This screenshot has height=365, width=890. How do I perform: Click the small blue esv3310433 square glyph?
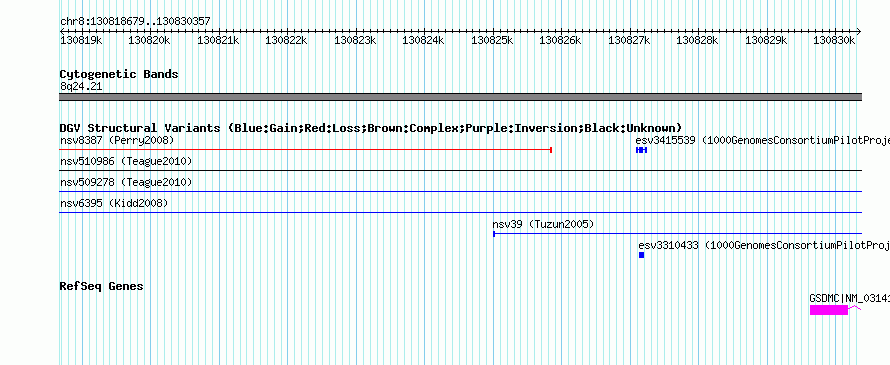click(x=641, y=255)
